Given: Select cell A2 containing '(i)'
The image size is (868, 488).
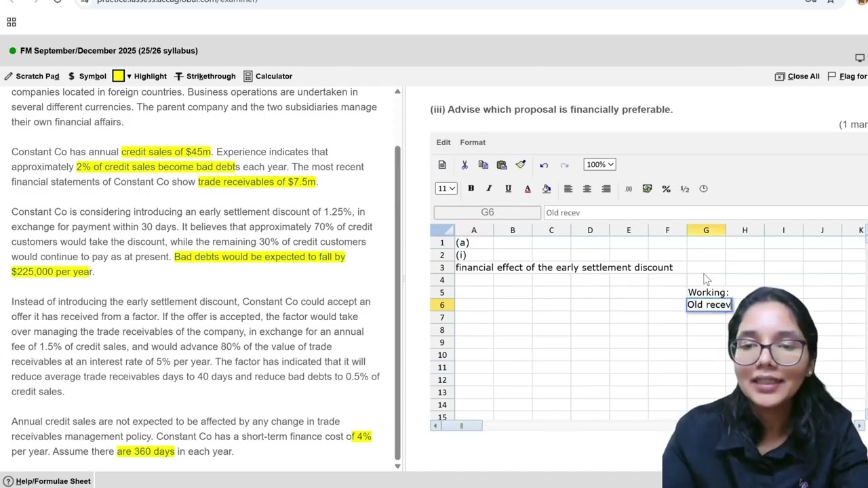Looking at the screenshot, I should (x=474, y=255).
